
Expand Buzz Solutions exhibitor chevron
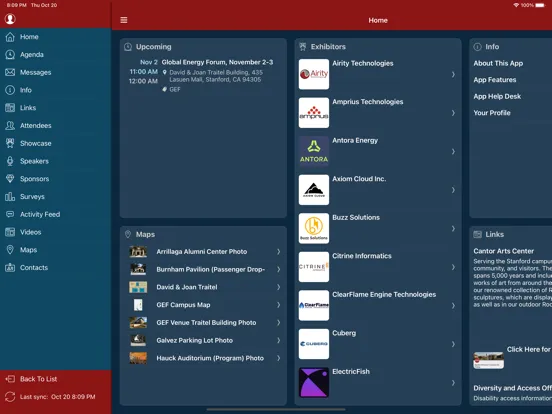click(x=453, y=228)
